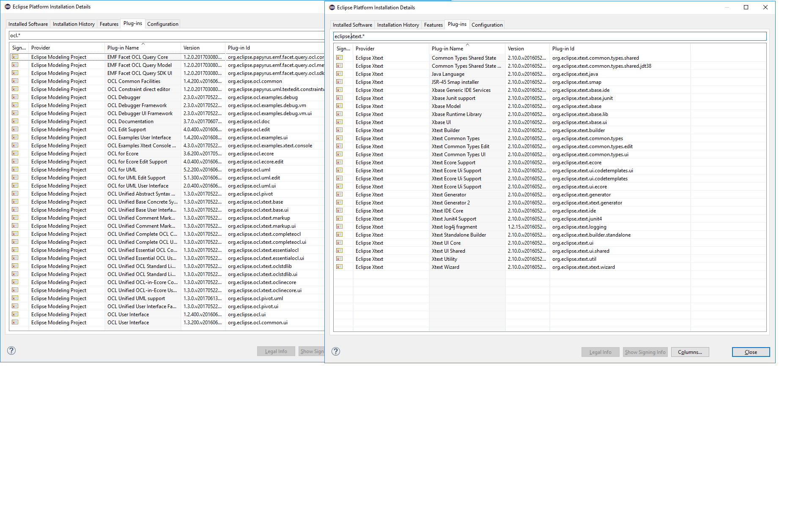Click signed icon for OCL Documentation row
The width and height of the screenshot is (812, 508).
click(15, 121)
